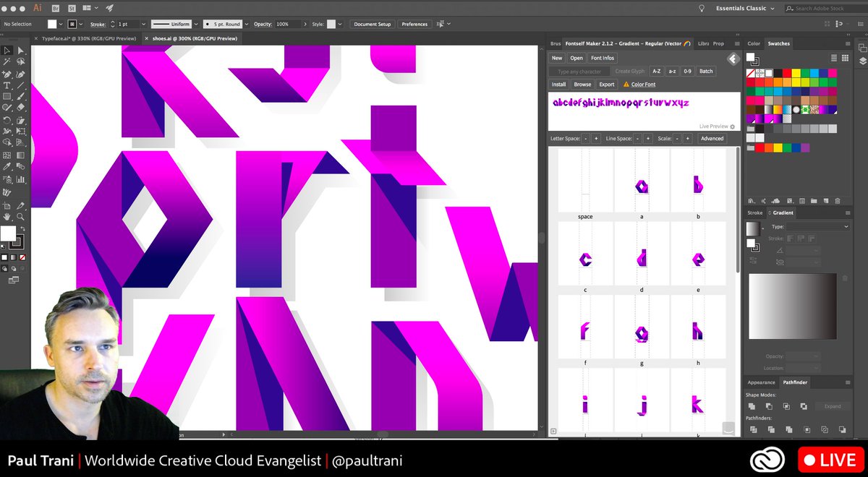The width and height of the screenshot is (868, 477).
Task: Open the Uniform variable width profile dropdown
Action: click(195, 24)
